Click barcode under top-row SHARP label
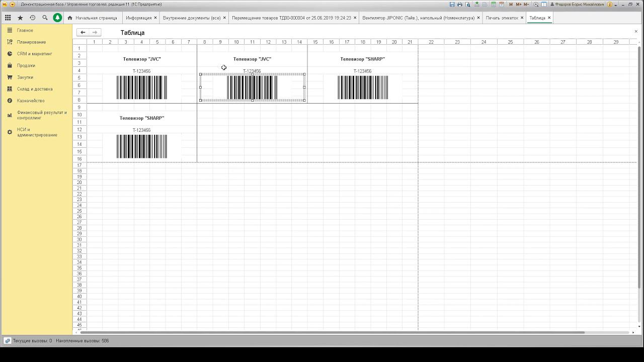 [363, 87]
